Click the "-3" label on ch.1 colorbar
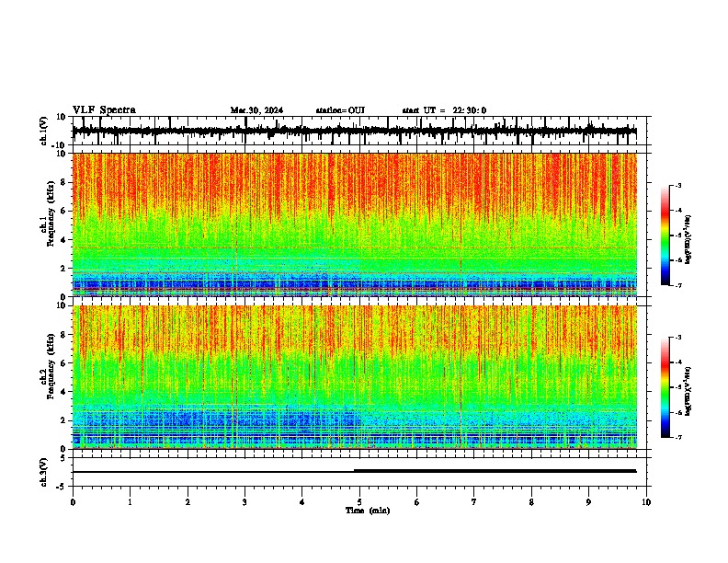The image size is (728, 563). click(x=678, y=185)
